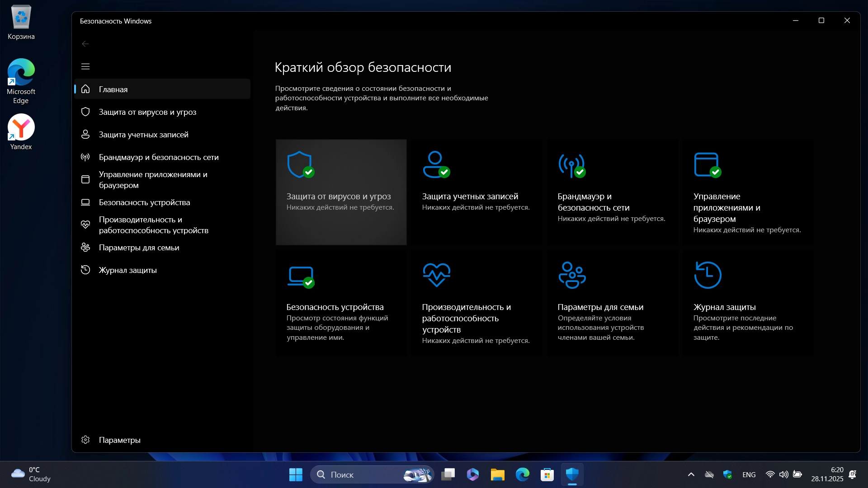
Task: Click the device performance heart tile icon
Action: (436, 275)
